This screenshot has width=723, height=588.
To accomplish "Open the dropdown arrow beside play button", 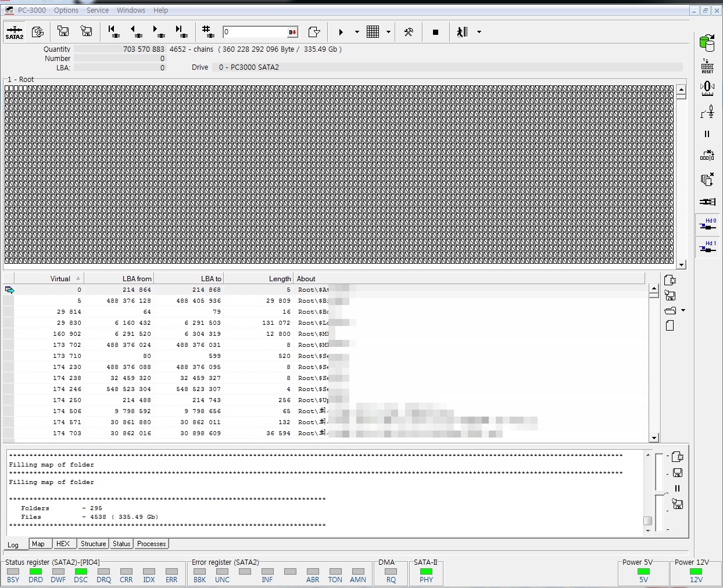I will pos(357,33).
